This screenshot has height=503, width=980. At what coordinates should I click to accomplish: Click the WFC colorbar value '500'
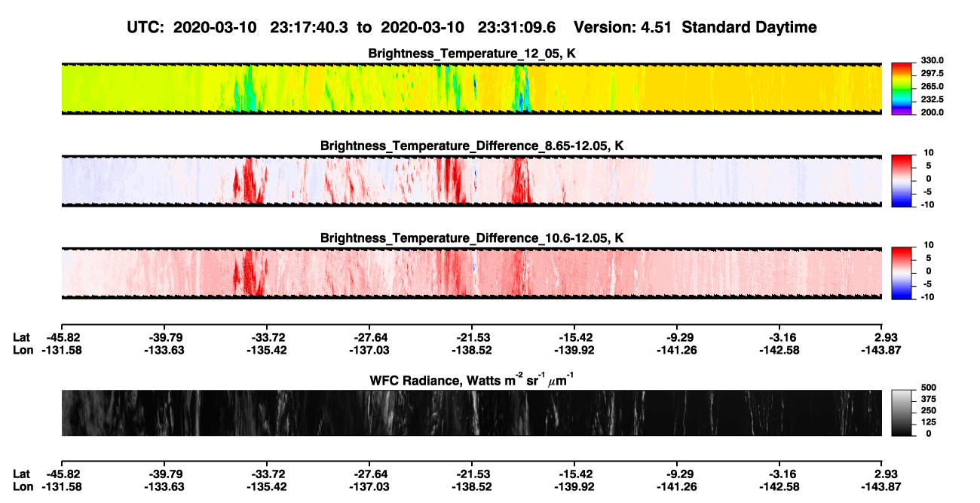[929, 388]
